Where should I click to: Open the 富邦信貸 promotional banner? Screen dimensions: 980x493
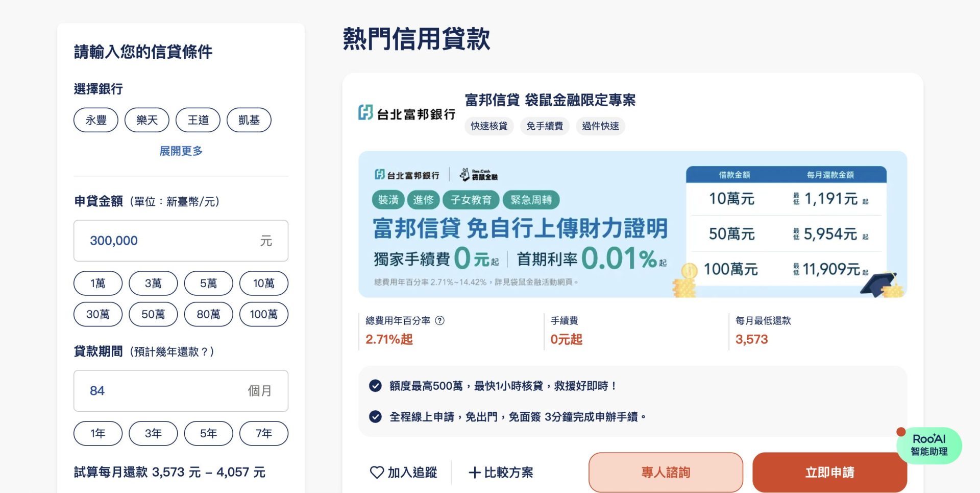[x=632, y=224]
